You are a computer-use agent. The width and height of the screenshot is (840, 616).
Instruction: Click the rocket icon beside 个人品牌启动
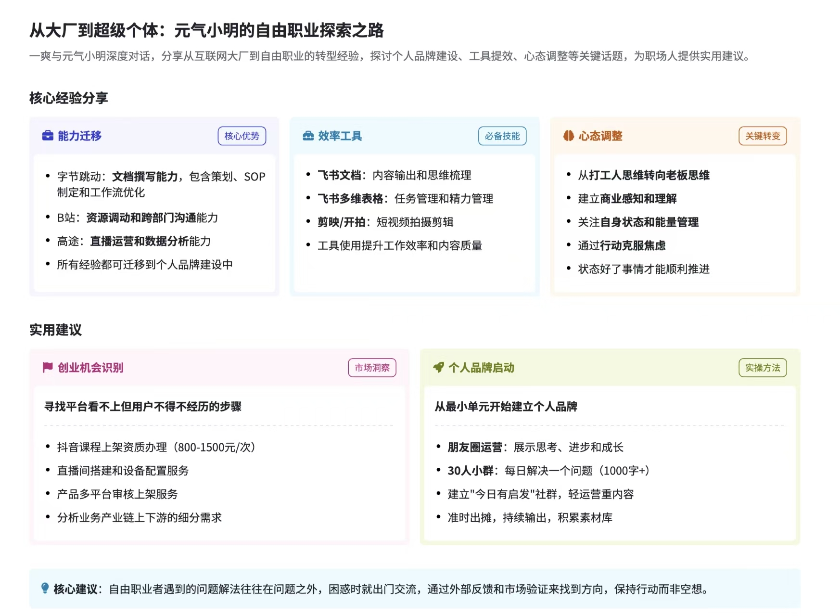[438, 368]
